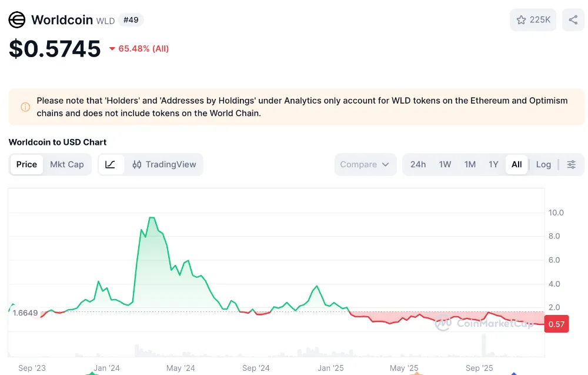
Task: Expand the Compare dropdown
Action: pos(365,165)
